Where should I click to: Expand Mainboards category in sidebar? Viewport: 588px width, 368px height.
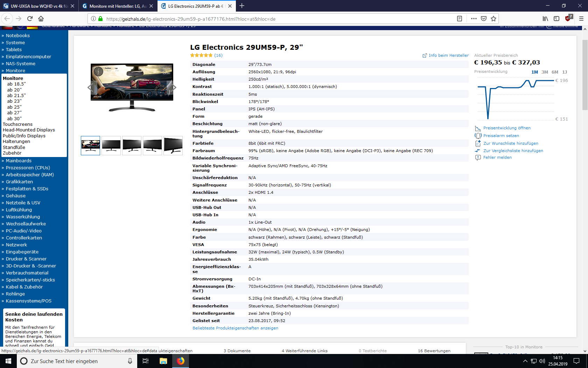point(19,161)
